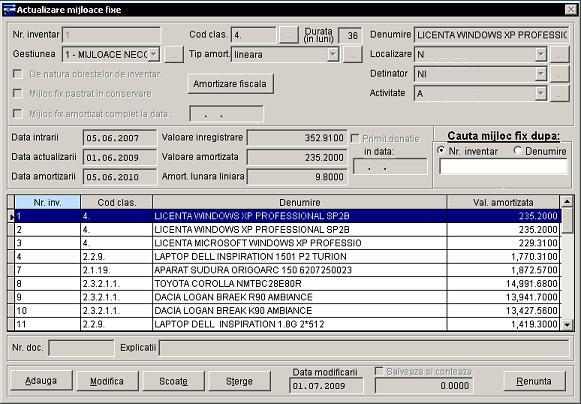Viewport: 581px width, 404px height.
Task: Close the Actualizare mijloace fixe window
Action: pos(571,9)
